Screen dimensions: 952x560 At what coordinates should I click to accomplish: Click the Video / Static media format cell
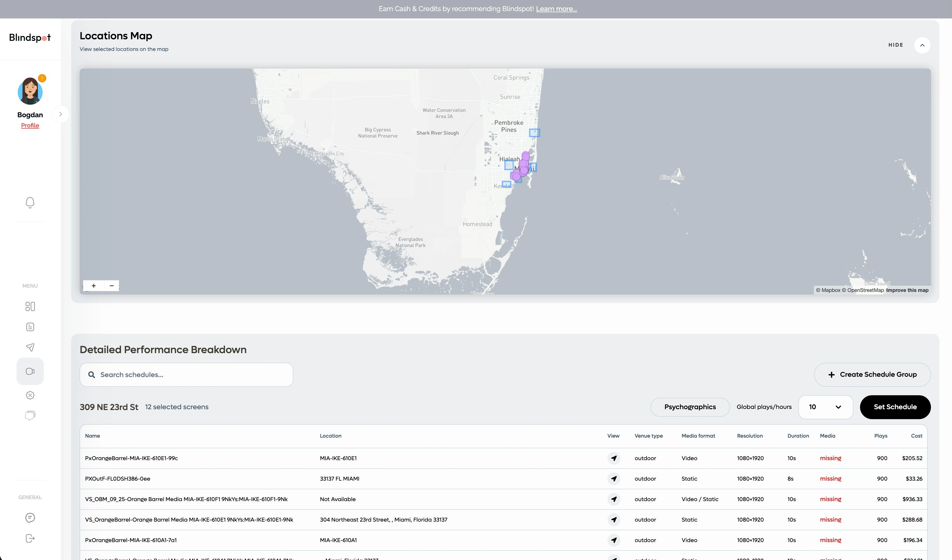[x=700, y=499]
